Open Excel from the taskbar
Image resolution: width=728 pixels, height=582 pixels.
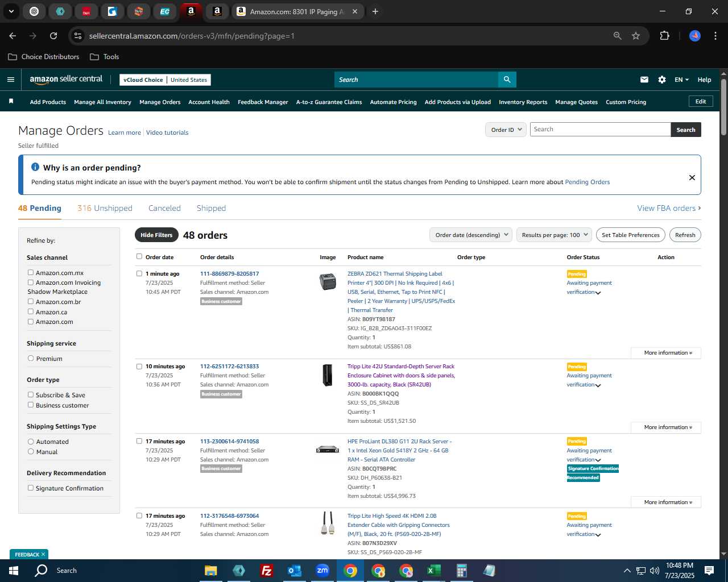click(433, 571)
